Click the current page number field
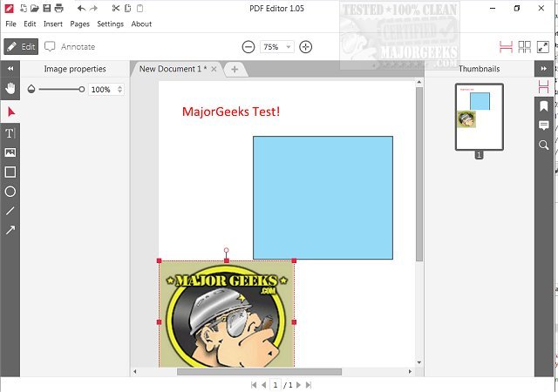 click(276, 385)
